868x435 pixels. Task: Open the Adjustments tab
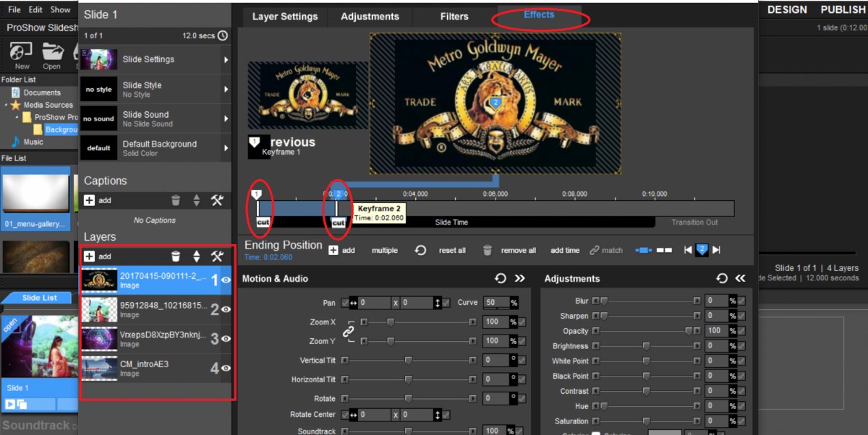[x=370, y=16]
